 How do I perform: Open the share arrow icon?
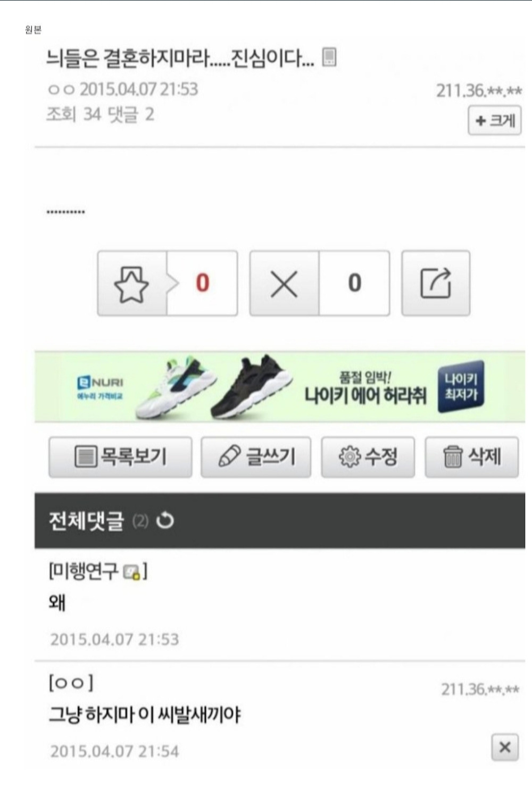436,284
